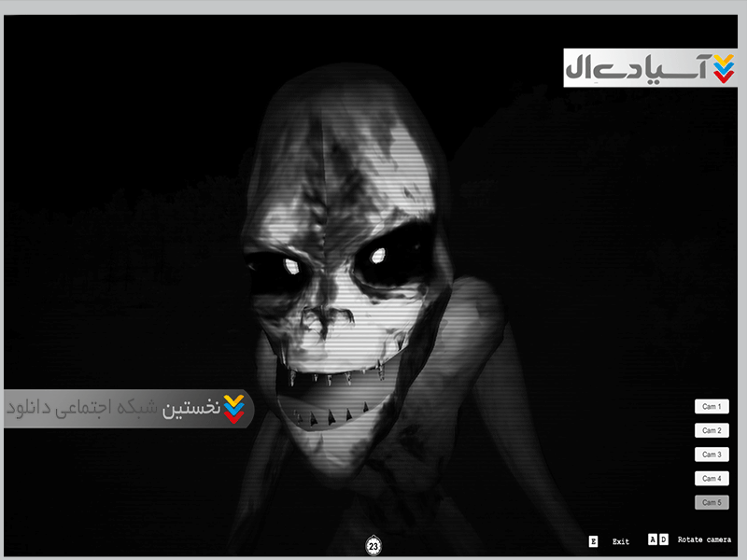Click the stopwatch timer showing 23
This screenshot has height=560, width=747.
click(x=373, y=545)
